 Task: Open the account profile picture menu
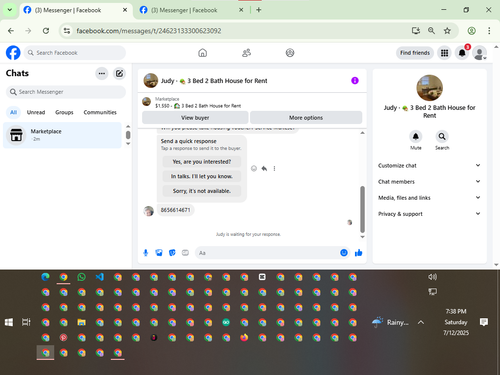click(479, 53)
